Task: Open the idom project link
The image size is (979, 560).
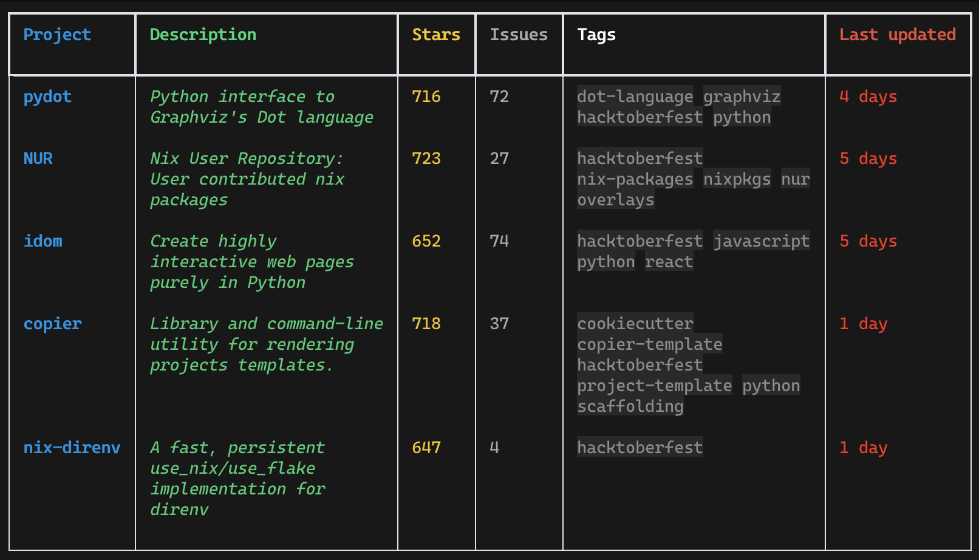Action: click(x=43, y=241)
